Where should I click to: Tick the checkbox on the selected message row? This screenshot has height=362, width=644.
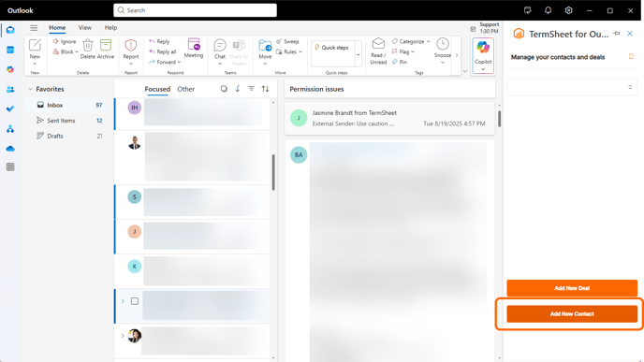coord(134,301)
